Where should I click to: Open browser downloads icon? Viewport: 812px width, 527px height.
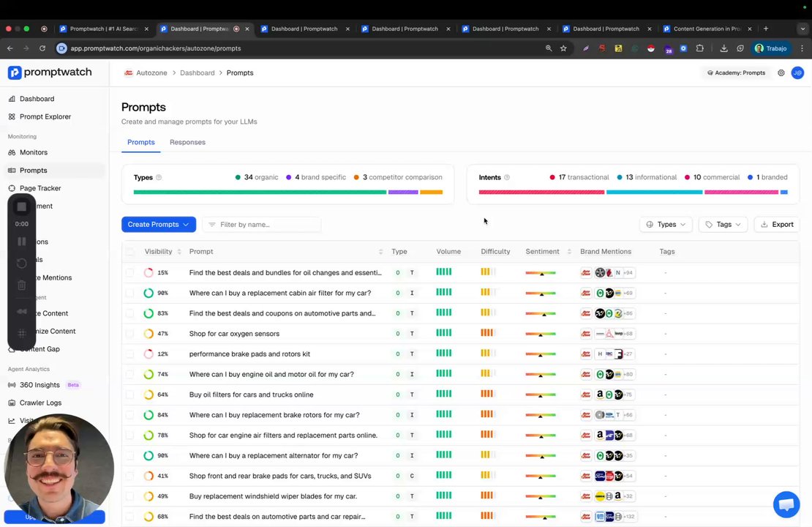(723, 48)
